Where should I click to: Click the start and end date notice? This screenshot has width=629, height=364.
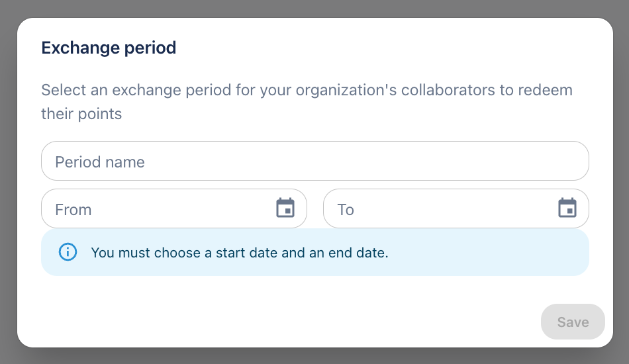239,252
